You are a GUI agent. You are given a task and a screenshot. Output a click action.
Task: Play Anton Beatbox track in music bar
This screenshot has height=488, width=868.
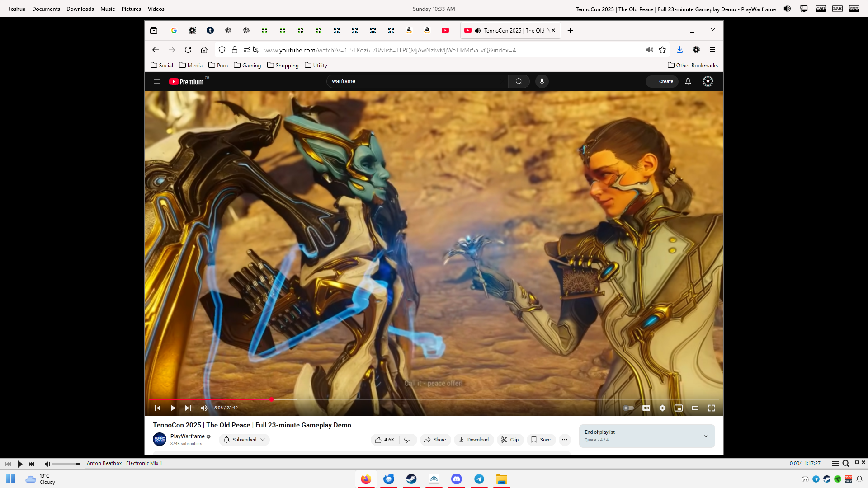[20, 464]
